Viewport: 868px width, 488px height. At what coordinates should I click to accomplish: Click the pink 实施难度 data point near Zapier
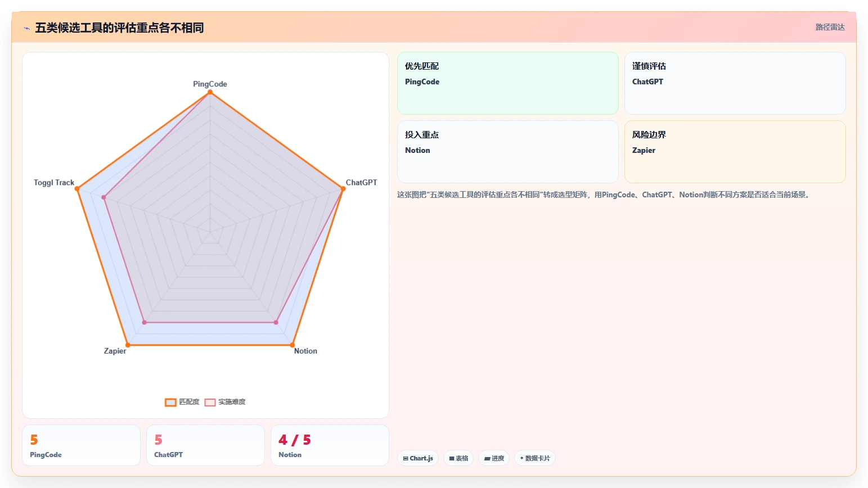pyautogui.click(x=144, y=322)
